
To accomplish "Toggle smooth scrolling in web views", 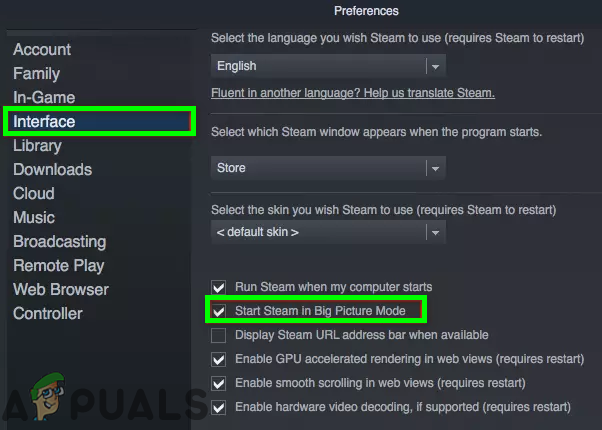I will tap(219, 383).
